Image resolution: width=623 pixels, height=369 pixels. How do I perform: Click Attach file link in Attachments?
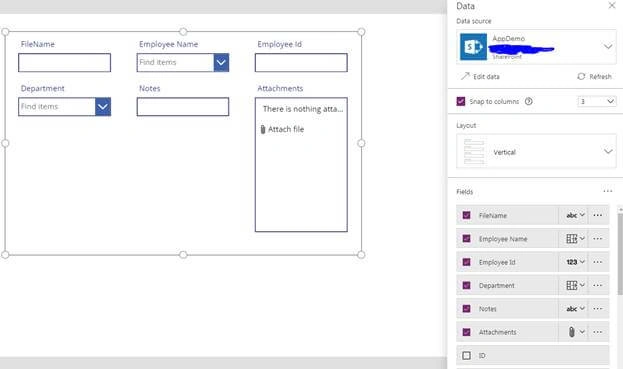pyautogui.click(x=286, y=129)
